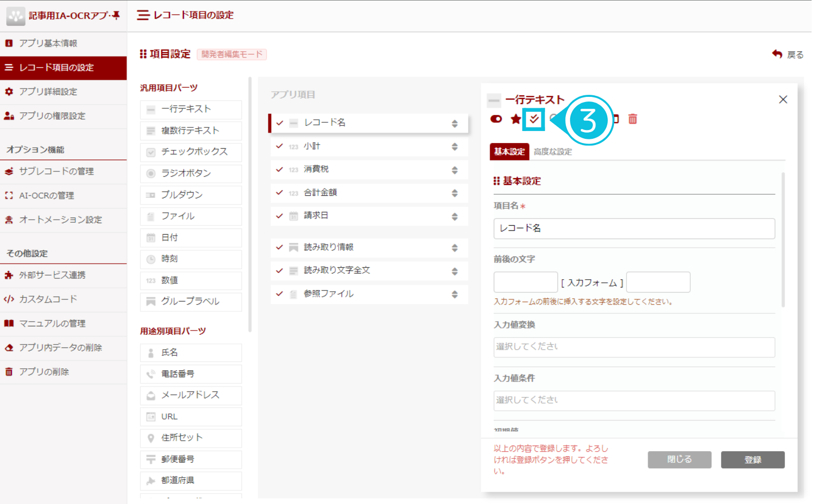Add the 複数行テキスト part
This screenshot has width=814, height=504.
[x=191, y=131]
